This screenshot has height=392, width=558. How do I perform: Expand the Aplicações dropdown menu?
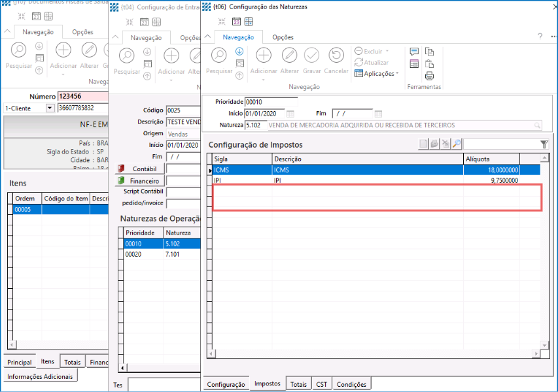pos(397,74)
